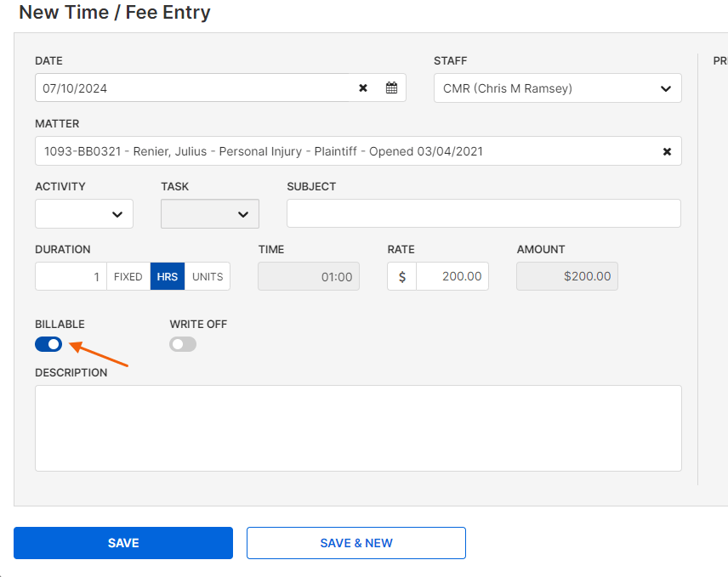This screenshot has height=577, width=728.
Task: Click the Matter field showing Renier, Julius
Action: (x=340, y=151)
